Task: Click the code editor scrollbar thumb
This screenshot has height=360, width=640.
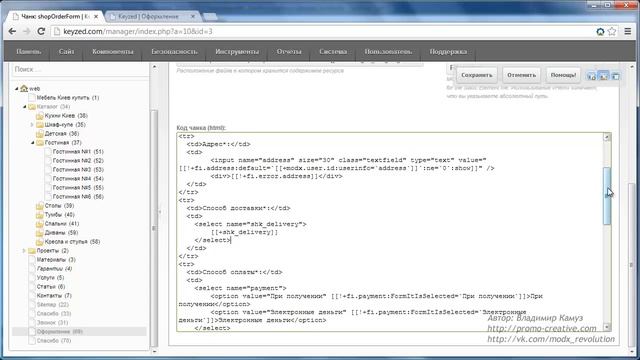Action: [607, 196]
